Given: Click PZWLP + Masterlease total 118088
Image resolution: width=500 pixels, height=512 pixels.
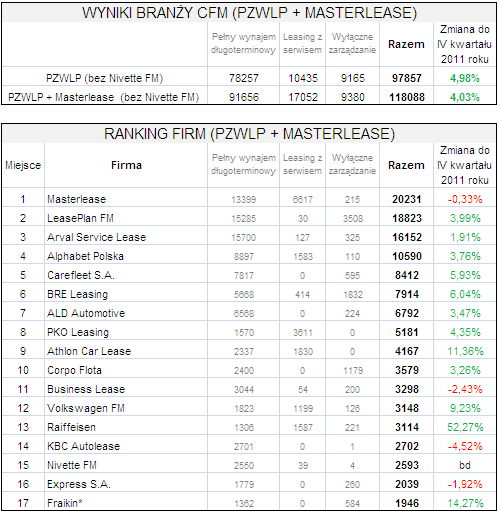Looking at the screenshot, I should 407,97.
